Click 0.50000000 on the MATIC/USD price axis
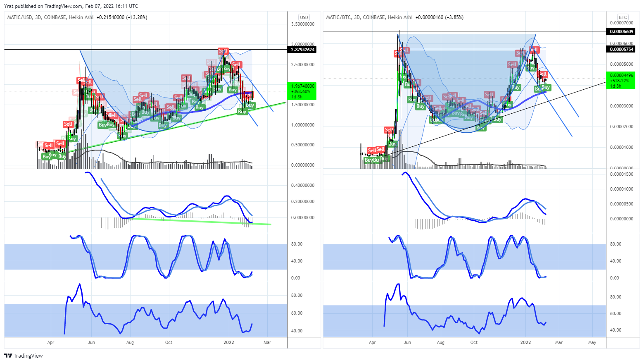 tap(303, 145)
